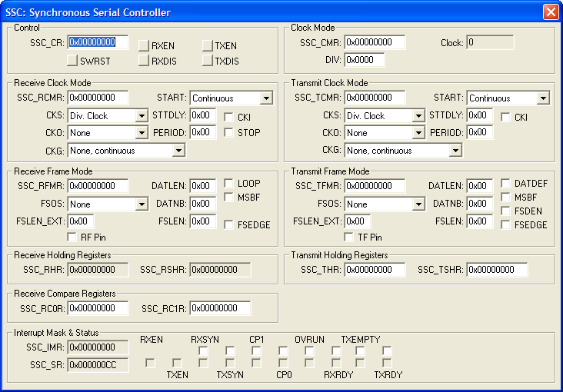Tick the DATDEF checkbox

(505, 184)
